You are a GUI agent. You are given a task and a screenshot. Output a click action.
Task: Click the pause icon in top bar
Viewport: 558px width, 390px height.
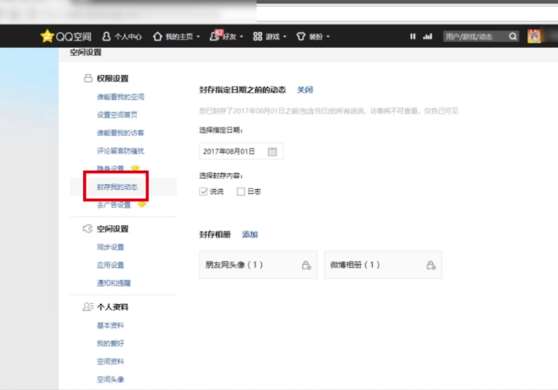pyautogui.click(x=412, y=36)
